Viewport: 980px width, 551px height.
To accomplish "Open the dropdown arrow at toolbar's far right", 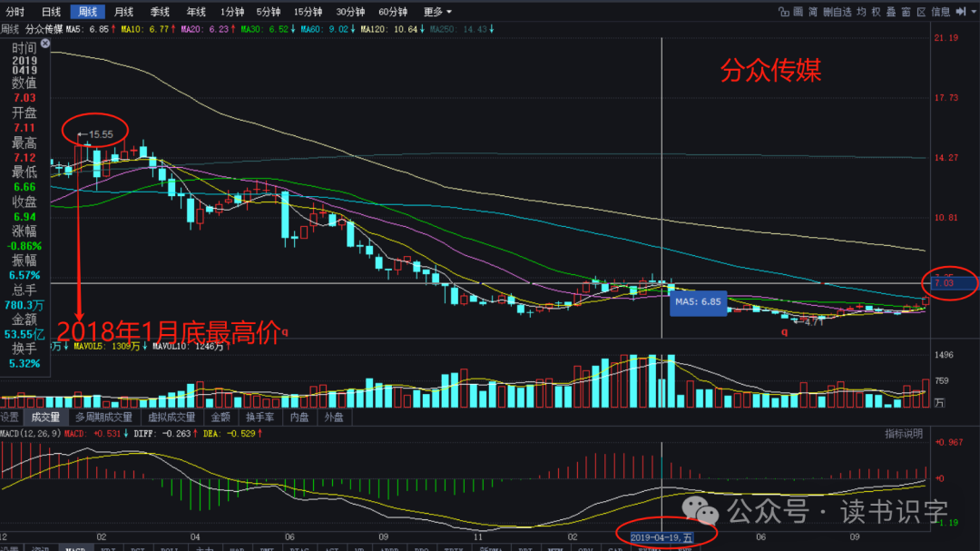I will (974, 12).
